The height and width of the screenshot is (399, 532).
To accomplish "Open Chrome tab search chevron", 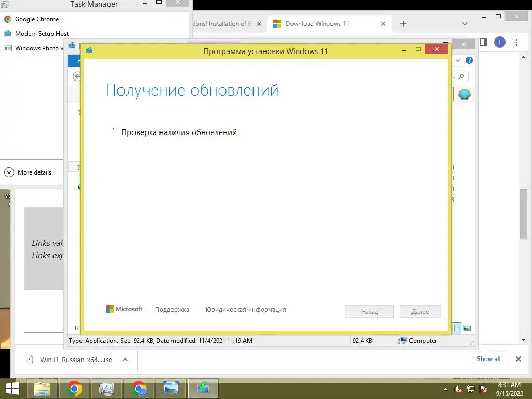I will pos(465,24).
